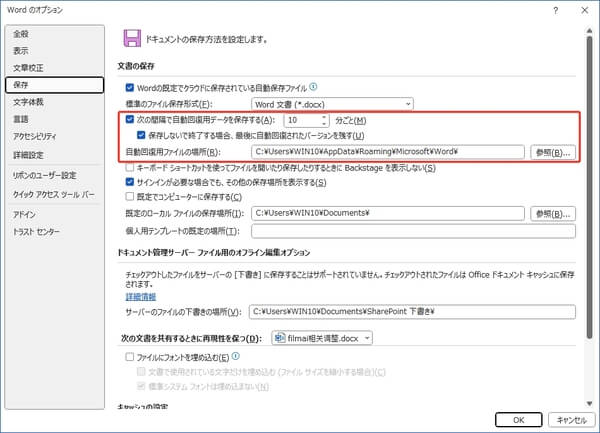Click the default local file location field
This screenshot has width=600, height=433.
click(x=388, y=213)
